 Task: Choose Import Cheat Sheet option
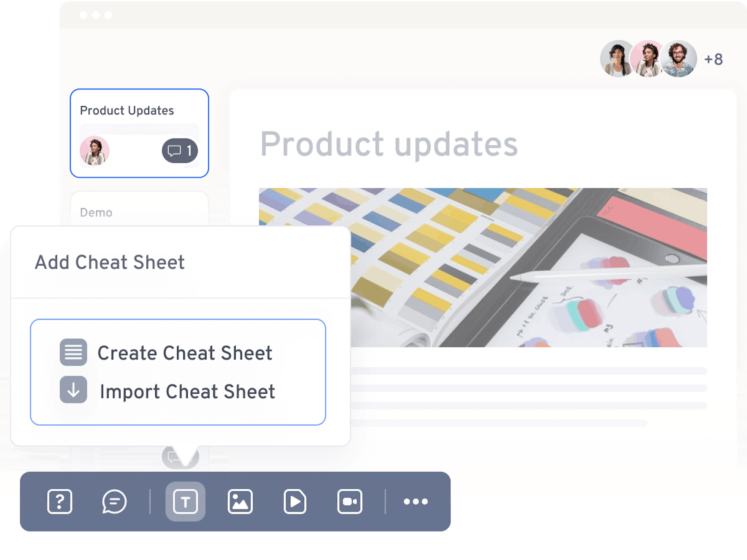(x=187, y=392)
